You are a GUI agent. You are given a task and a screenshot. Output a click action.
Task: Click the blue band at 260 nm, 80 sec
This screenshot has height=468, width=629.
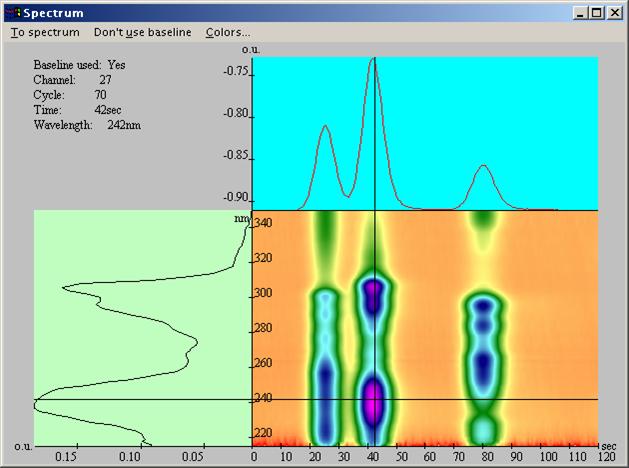click(x=484, y=363)
